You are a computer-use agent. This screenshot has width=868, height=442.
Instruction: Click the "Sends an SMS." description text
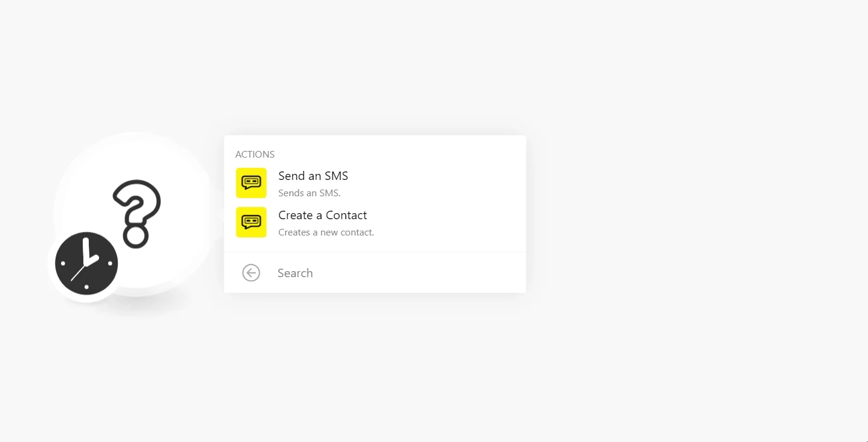click(309, 193)
